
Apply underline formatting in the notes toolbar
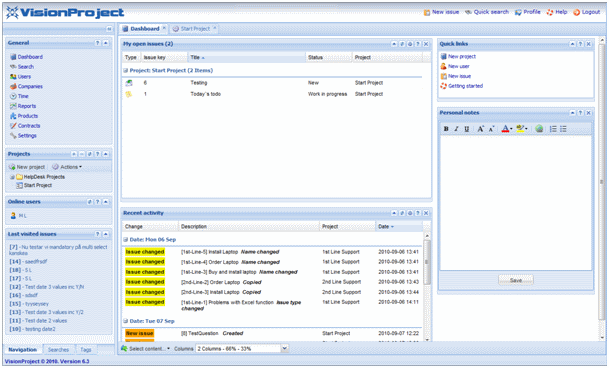tap(466, 129)
